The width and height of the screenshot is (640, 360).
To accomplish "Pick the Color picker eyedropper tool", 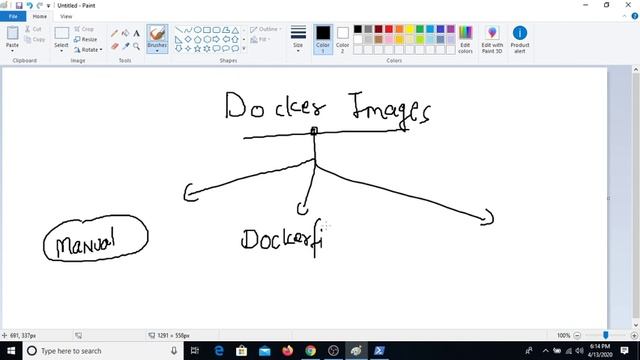I will pyautogui.click(x=125, y=47).
